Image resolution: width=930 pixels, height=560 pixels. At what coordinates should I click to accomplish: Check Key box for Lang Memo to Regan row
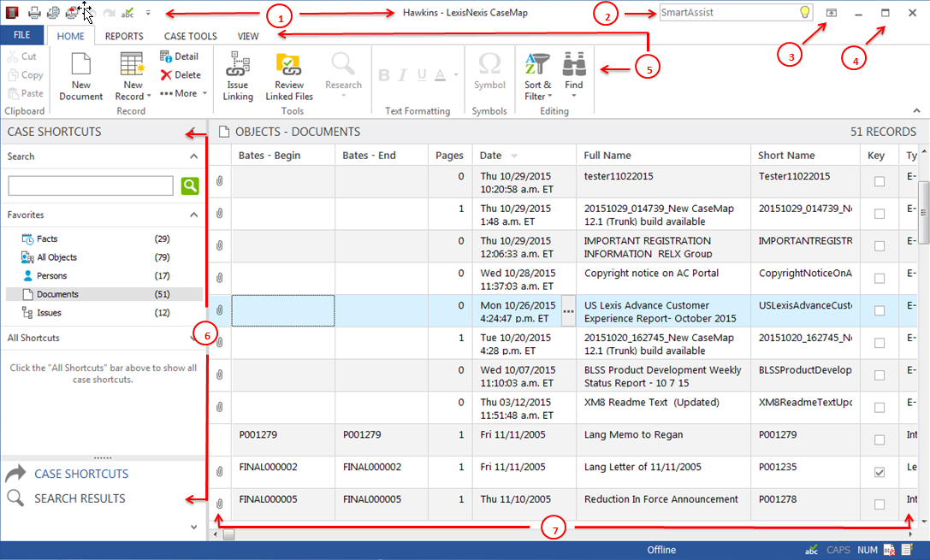[879, 439]
